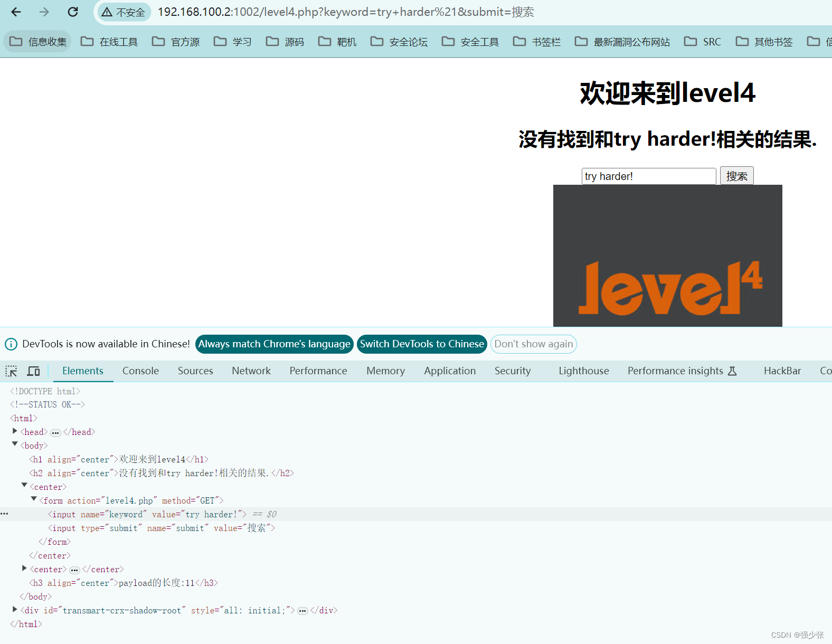832x644 pixels.
Task: Click the keyword search input field
Action: (649, 176)
